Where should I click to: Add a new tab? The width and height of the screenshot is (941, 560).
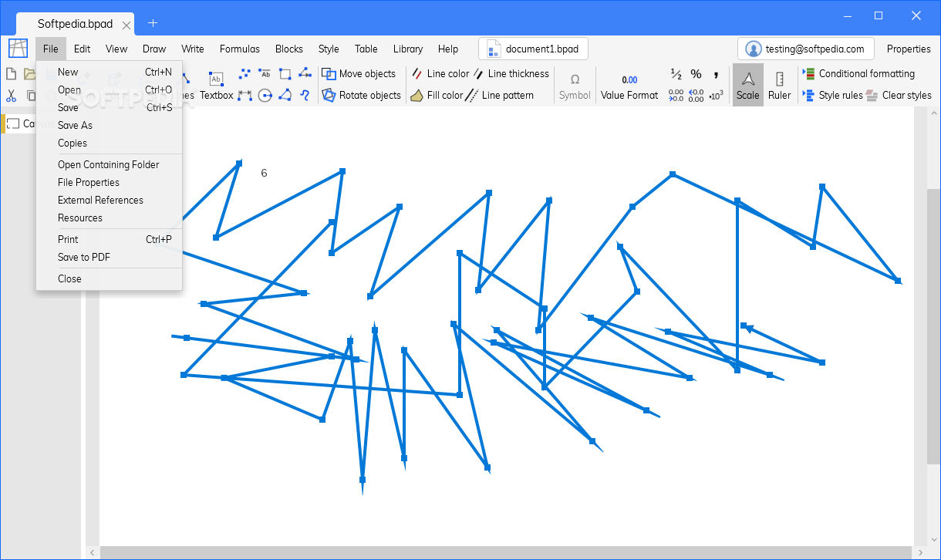tap(153, 23)
